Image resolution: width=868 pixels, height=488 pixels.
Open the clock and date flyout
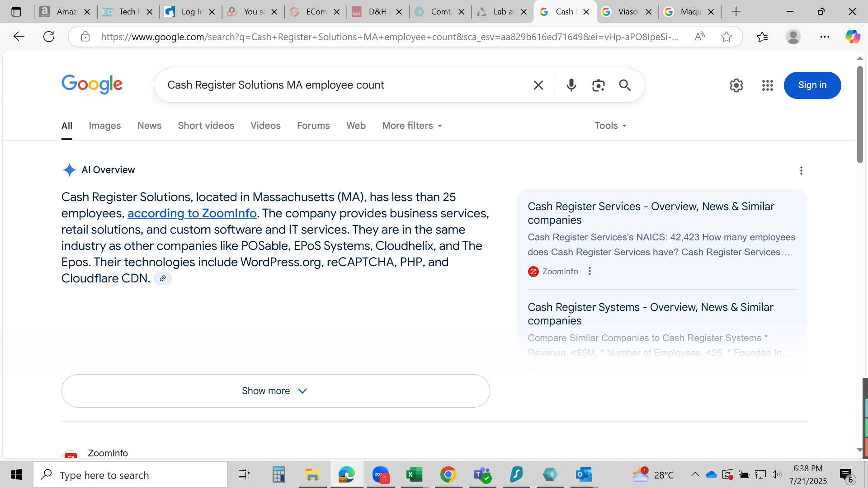pos(808,474)
